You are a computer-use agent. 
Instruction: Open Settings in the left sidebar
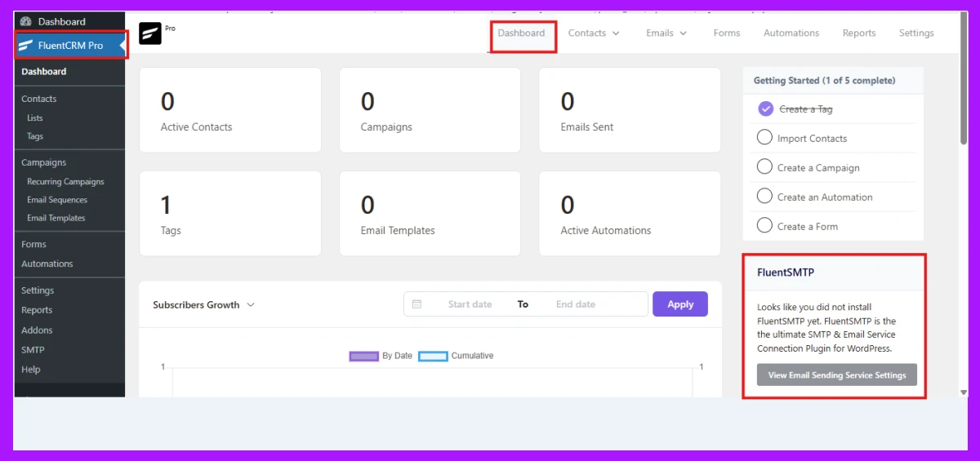(x=38, y=290)
